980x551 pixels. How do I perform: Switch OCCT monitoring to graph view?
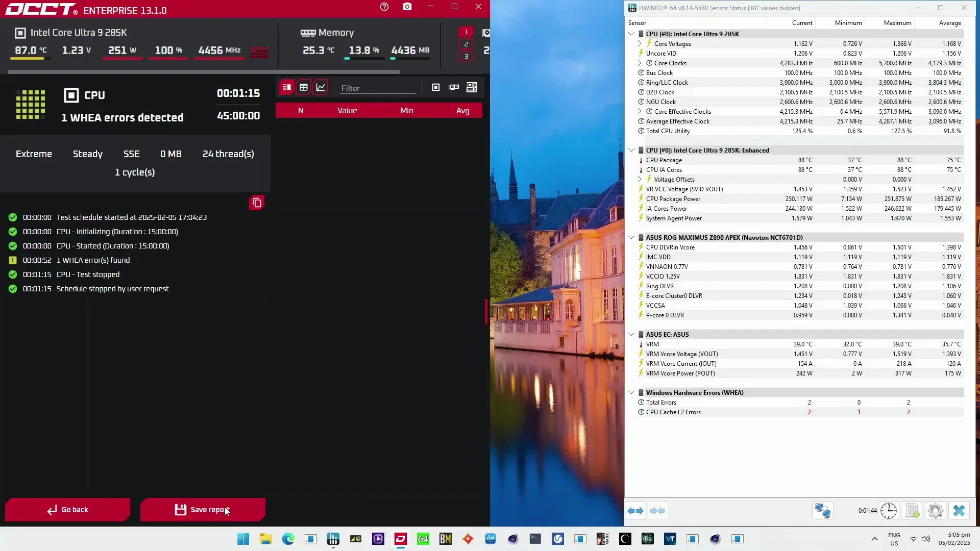[x=321, y=87]
